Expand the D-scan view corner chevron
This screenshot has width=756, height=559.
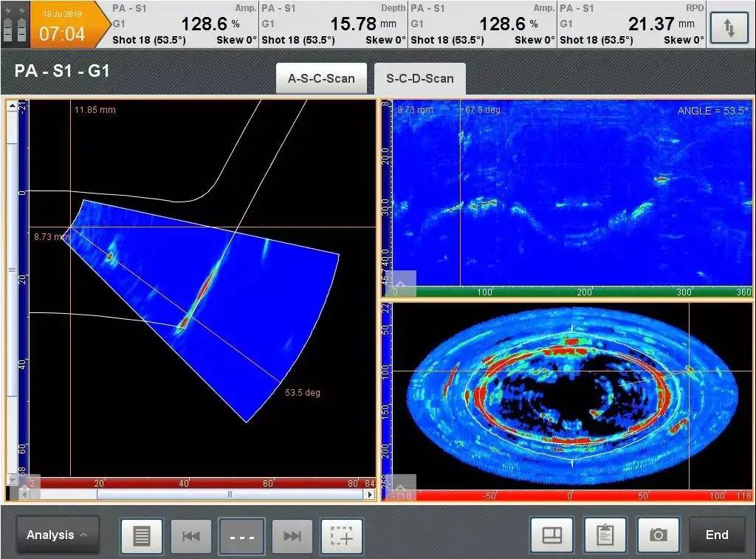399,283
